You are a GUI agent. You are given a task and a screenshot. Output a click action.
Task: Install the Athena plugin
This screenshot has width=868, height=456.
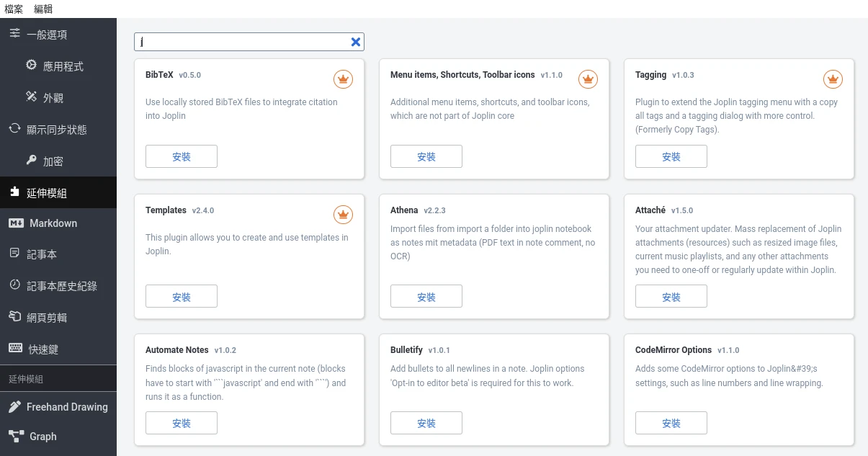[x=426, y=296]
